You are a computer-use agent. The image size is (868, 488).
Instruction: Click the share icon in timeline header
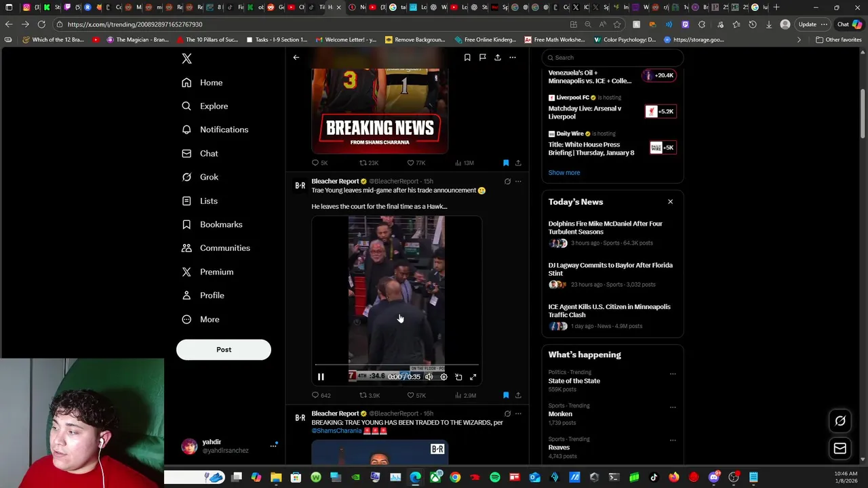(x=497, y=58)
